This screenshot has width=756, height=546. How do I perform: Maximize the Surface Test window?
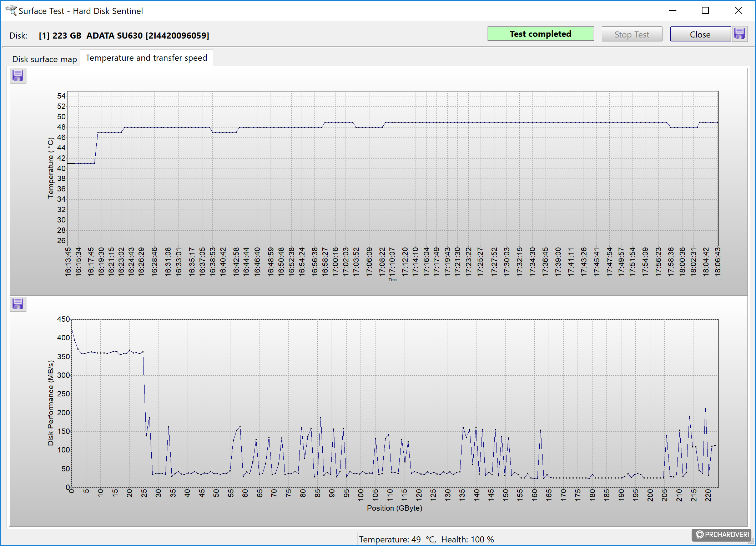point(705,11)
